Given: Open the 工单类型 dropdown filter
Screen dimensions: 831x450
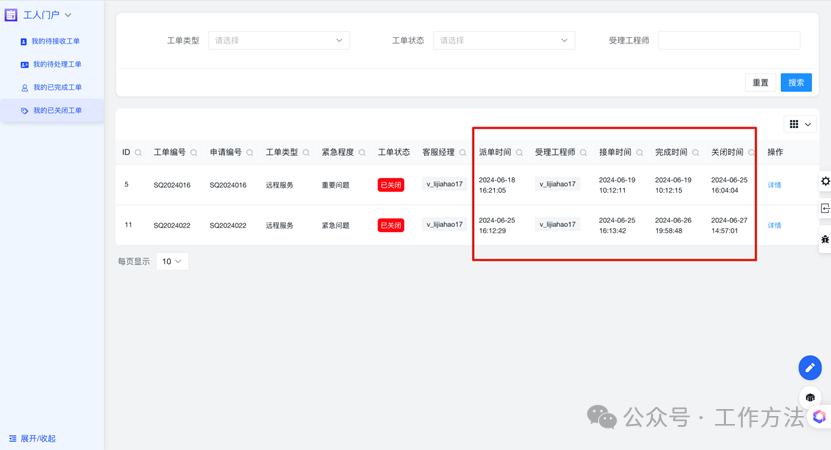Looking at the screenshot, I should pos(278,41).
